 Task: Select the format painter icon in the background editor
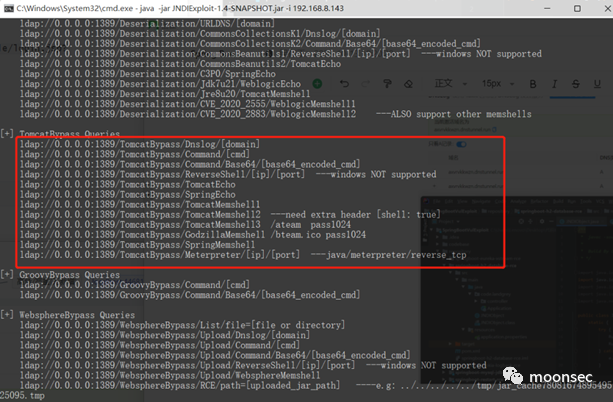point(387,84)
